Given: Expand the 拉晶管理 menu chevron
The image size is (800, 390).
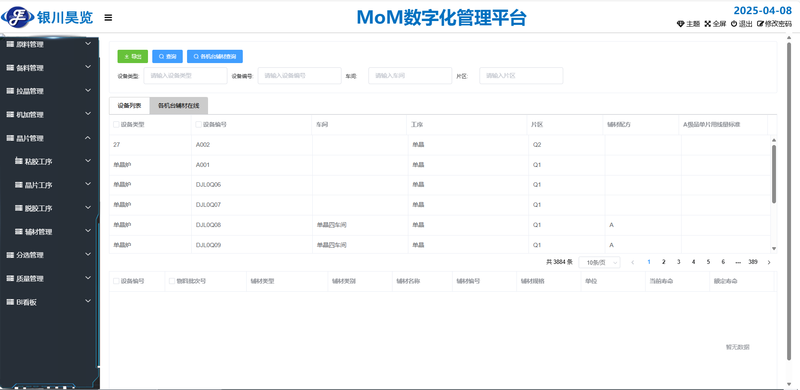Looking at the screenshot, I should [88, 90].
